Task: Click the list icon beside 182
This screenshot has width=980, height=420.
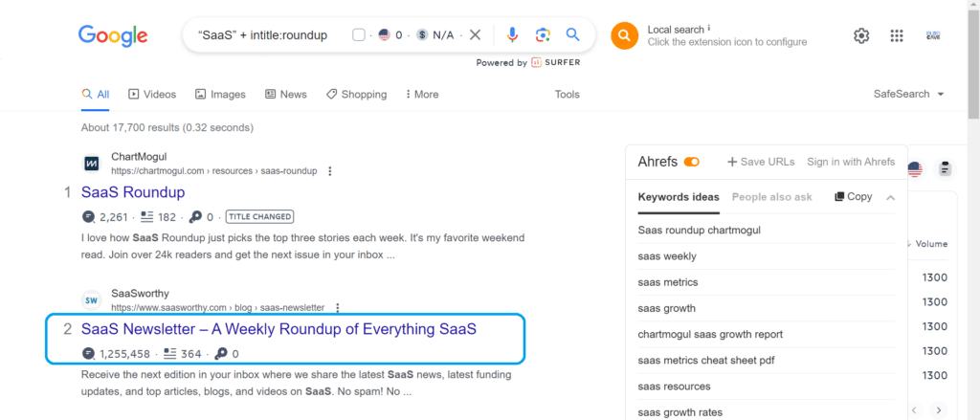Action: [146, 217]
